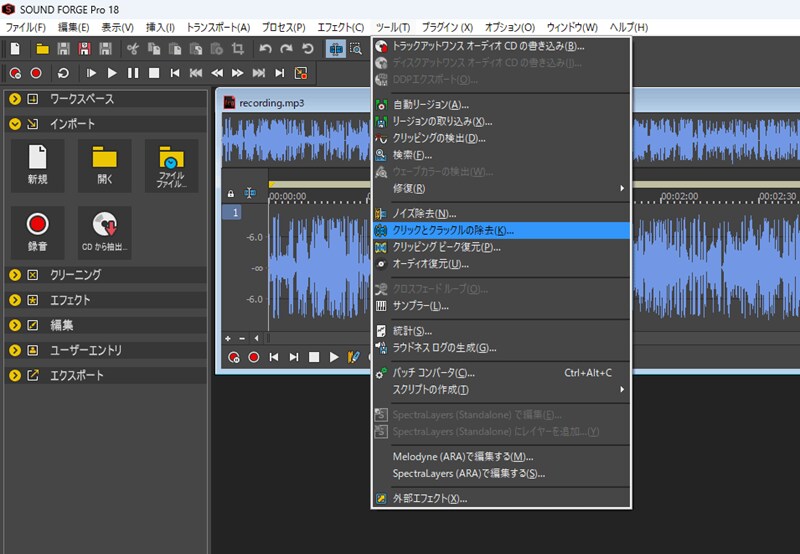Screen dimensions: 800x554
Task: Click the 開く open folder icon
Action: click(105, 165)
